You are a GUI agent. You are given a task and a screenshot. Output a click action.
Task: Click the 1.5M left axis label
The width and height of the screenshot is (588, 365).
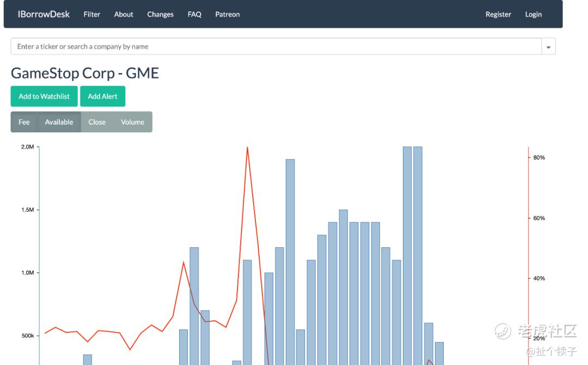[x=27, y=210]
